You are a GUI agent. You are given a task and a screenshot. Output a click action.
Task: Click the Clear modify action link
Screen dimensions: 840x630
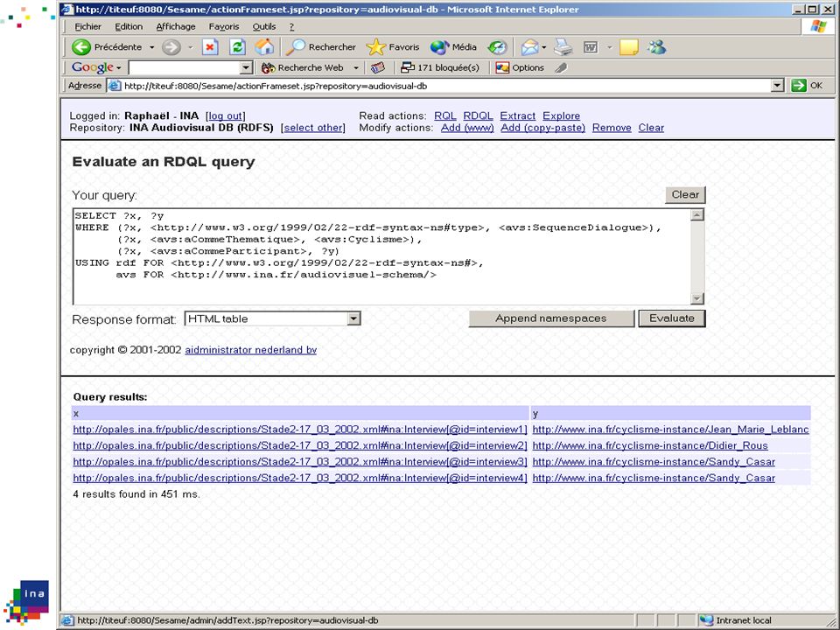pos(651,128)
